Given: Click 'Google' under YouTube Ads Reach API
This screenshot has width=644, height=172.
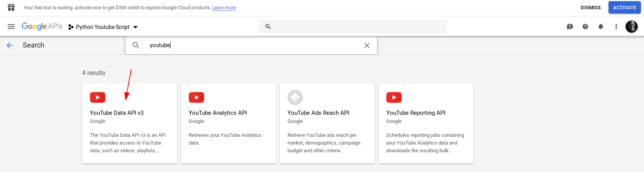Looking at the screenshot, I should coord(295,121).
